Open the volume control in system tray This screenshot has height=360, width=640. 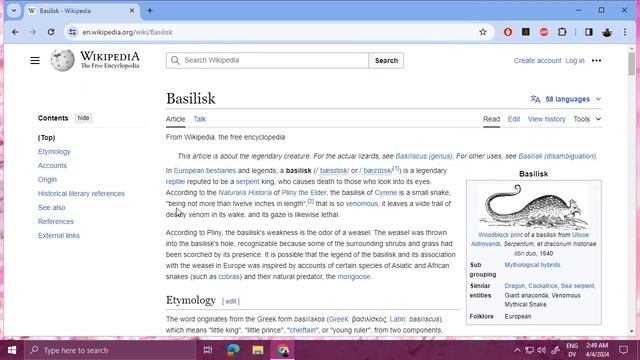[x=542, y=350]
